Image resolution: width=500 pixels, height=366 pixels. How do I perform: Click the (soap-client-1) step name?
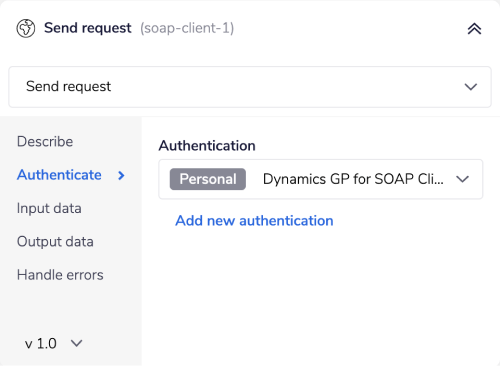click(x=187, y=28)
